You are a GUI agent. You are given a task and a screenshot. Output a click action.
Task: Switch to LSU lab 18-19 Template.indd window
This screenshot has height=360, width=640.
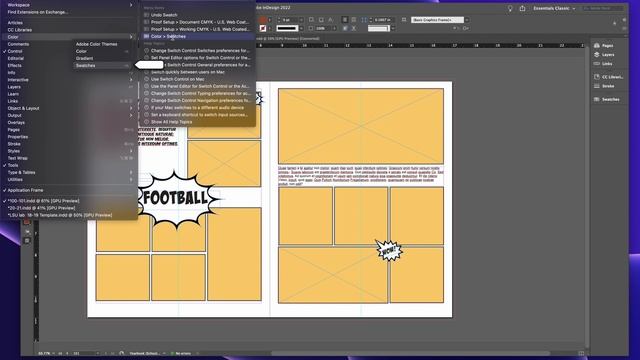coord(60,215)
